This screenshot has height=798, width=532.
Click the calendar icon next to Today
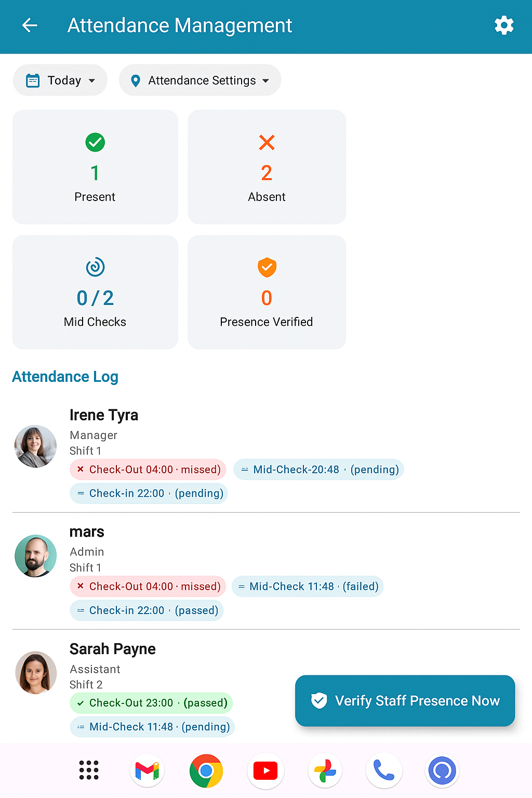[33, 80]
